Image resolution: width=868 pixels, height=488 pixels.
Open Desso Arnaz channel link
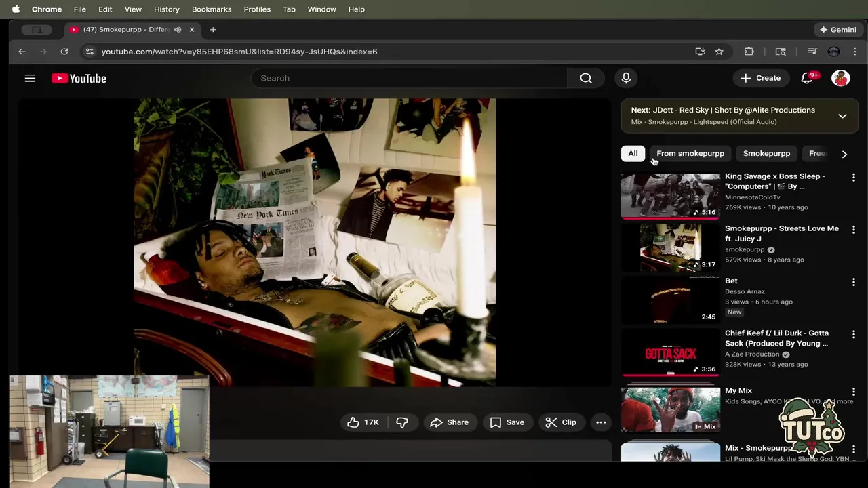point(745,291)
